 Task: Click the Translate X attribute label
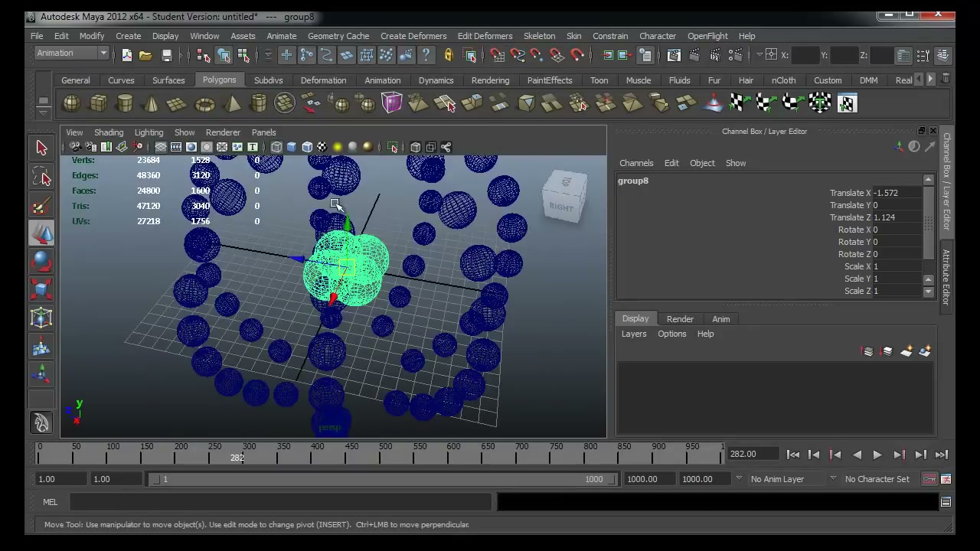coord(850,193)
